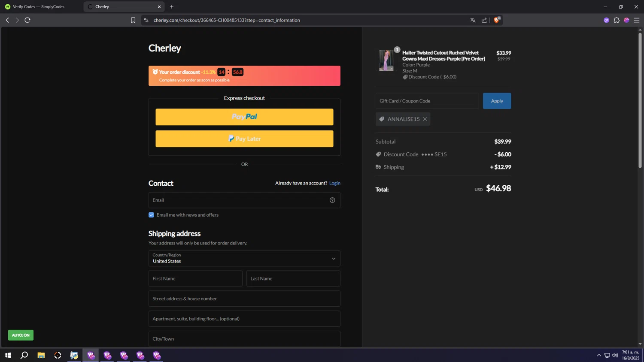Click the share page icon
644x362 pixels.
pyautogui.click(x=484, y=20)
